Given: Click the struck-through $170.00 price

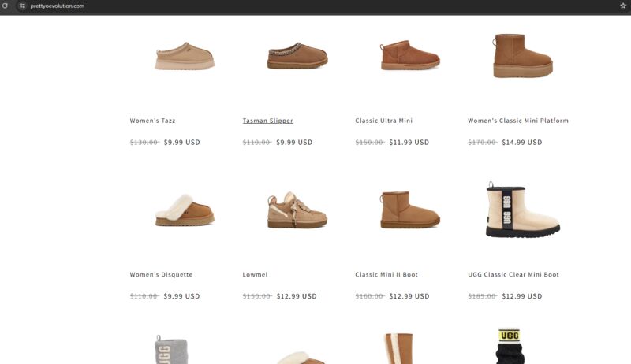Looking at the screenshot, I should point(483,143).
